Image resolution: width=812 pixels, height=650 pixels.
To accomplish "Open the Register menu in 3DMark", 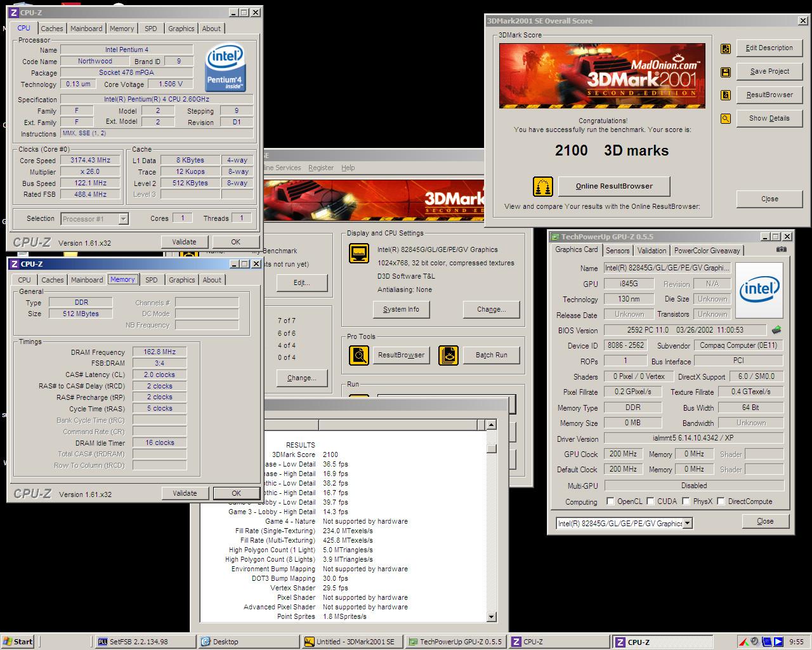I will (321, 168).
